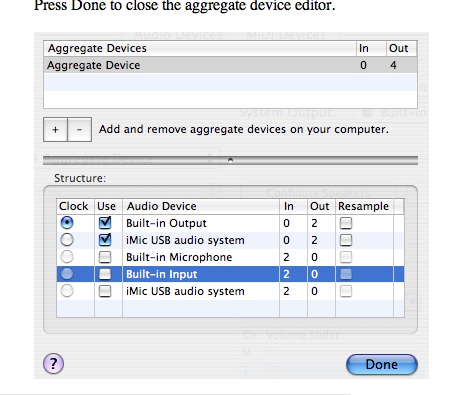Uncheck Use for iMic USB audio output row

[x=105, y=240]
